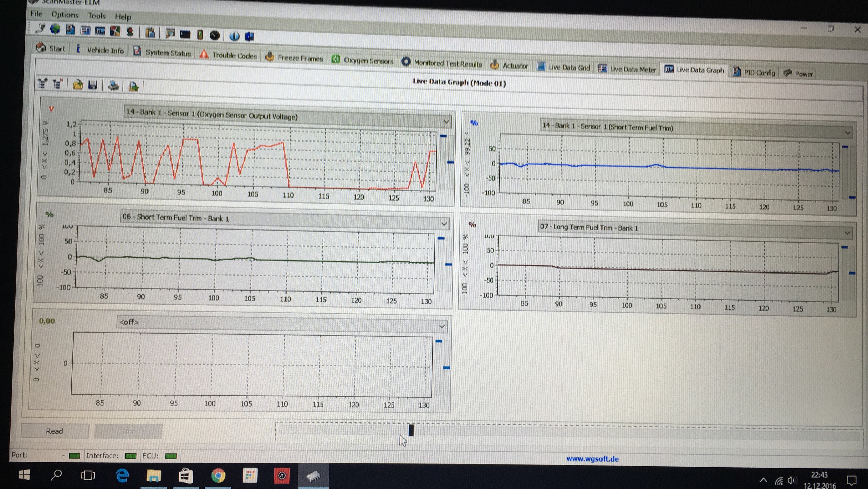Click the connect cable icon in toolbar
868x489 pixels.
point(40,29)
